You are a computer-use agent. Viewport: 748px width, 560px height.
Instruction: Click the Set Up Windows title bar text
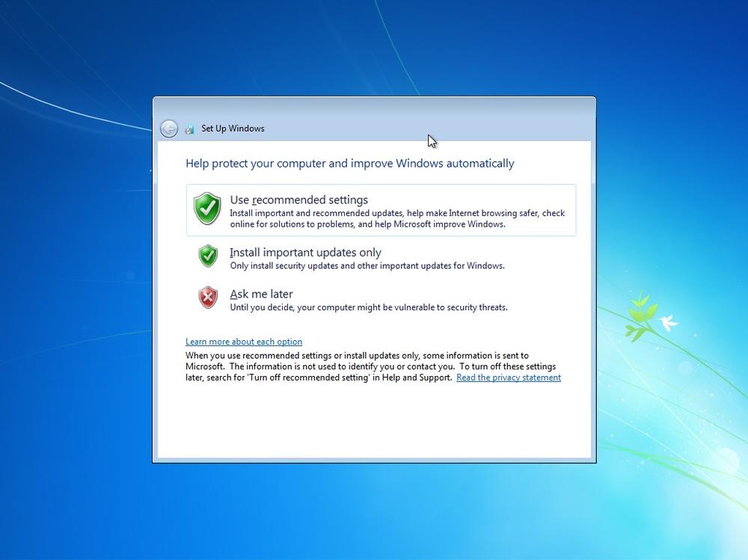[x=233, y=128]
